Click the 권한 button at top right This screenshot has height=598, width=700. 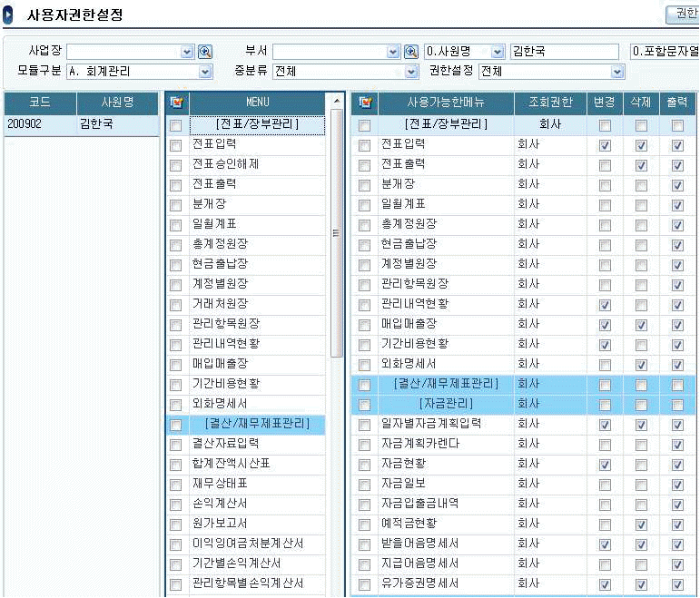point(682,13)
